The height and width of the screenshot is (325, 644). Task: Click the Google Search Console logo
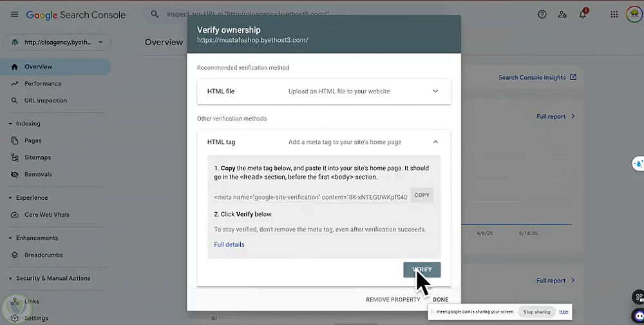76,15
